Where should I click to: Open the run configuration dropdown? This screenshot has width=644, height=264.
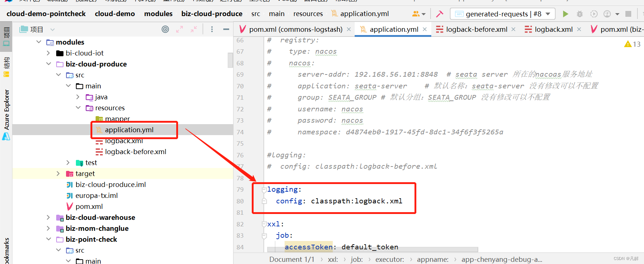coord(503,14)
